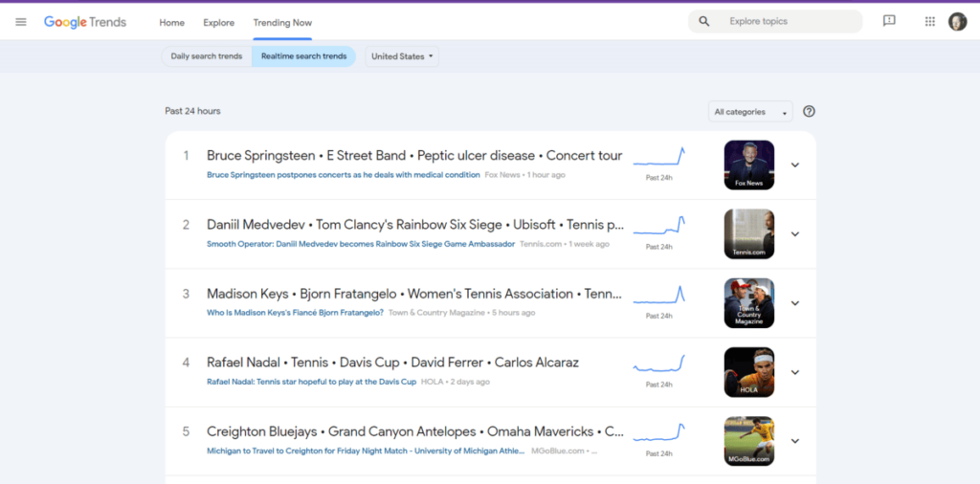Open the Google apps grid
The height and width of the screenshot is (484, 980).
point(930,21)
